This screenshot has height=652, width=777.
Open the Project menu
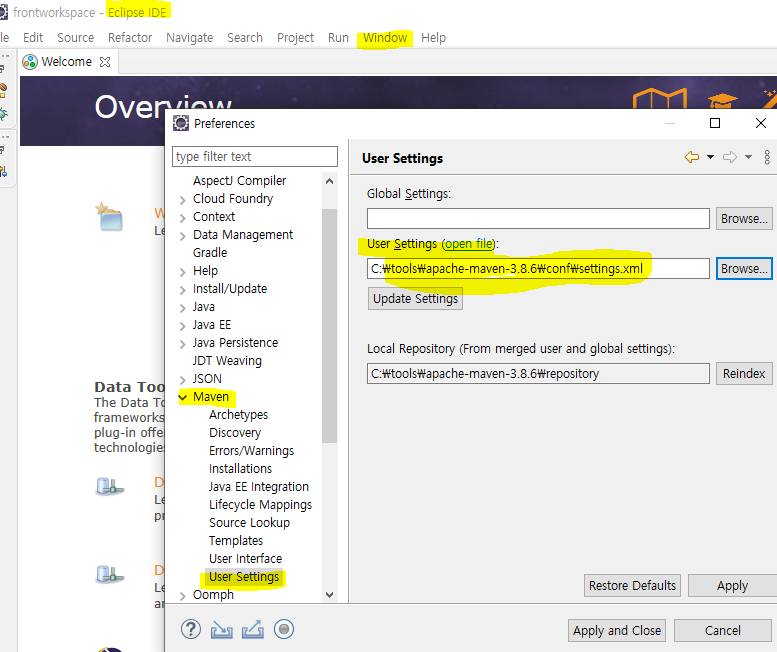295,38
